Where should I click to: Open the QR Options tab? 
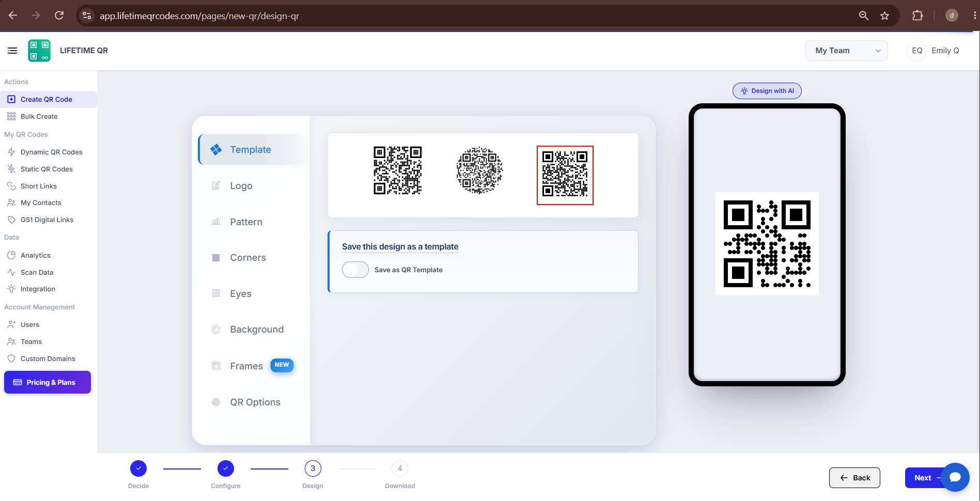252,402
